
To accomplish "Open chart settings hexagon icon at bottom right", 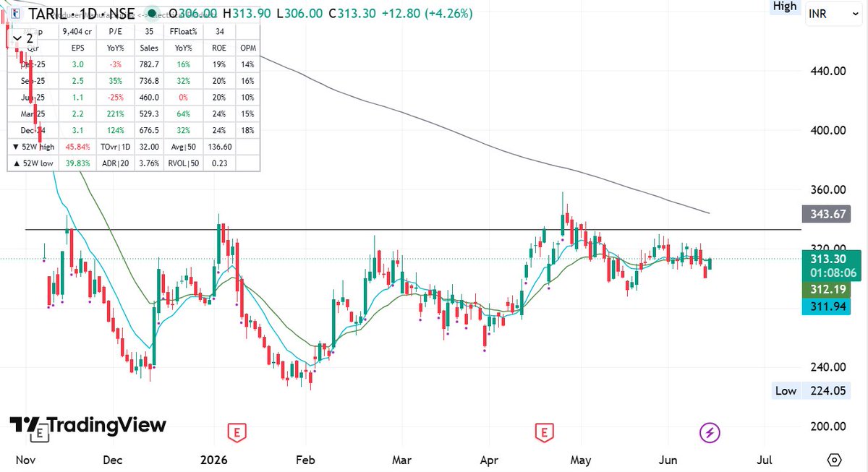I will click(835, 460).
